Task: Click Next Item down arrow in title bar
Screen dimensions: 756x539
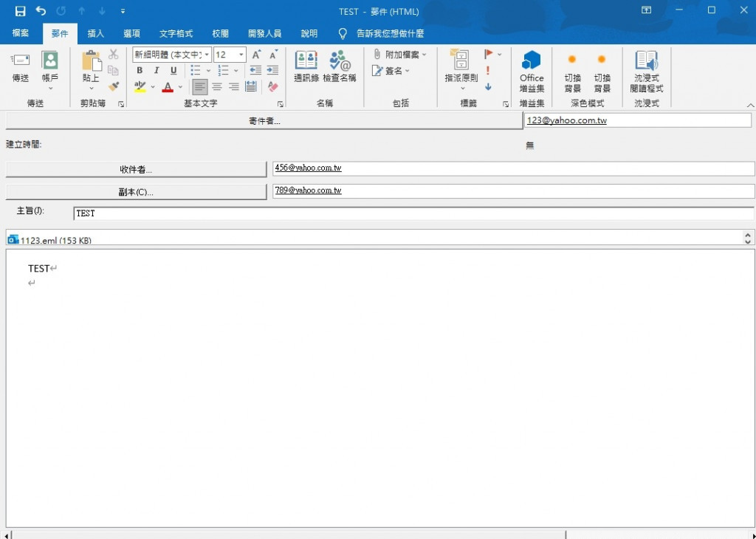Action: [102, 10]
